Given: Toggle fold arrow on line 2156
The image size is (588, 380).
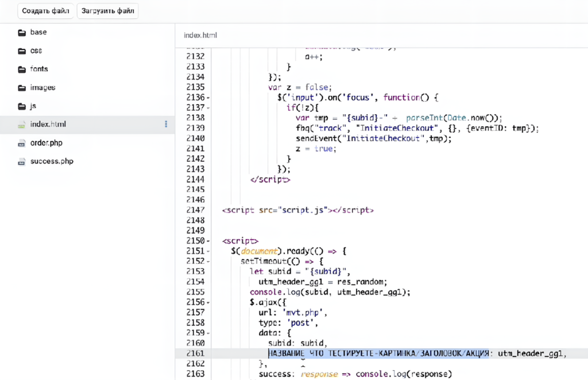Looking at the screenshot, I should pyautogui.click(x=208, y=303).
